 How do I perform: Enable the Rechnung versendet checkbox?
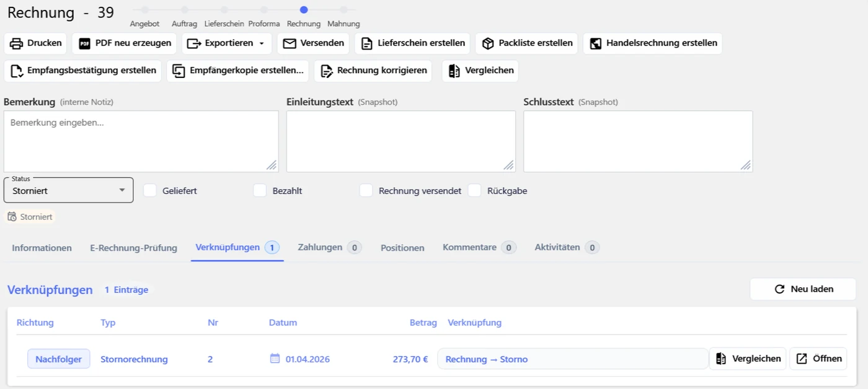366,191
